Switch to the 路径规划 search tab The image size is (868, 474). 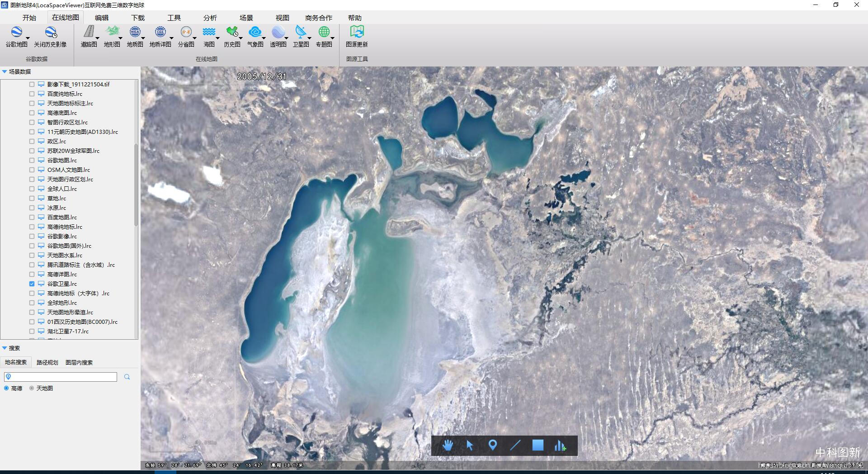[x=47, y=362]
